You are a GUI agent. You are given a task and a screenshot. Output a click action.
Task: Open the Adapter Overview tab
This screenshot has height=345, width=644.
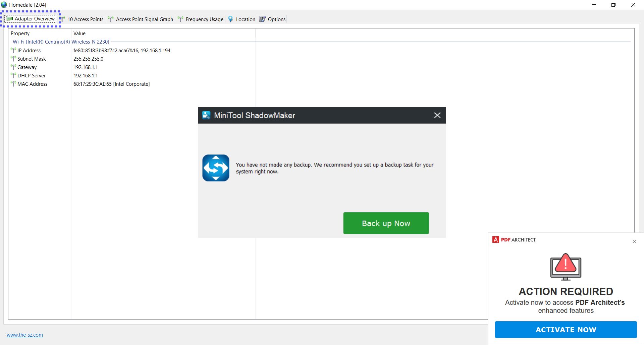click(x=31, y=19)
